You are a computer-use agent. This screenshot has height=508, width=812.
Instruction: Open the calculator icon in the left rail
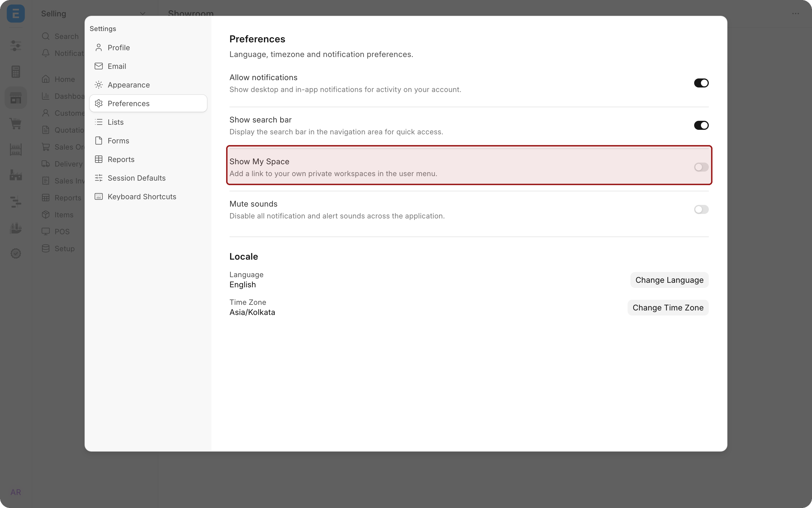[16, 72]
